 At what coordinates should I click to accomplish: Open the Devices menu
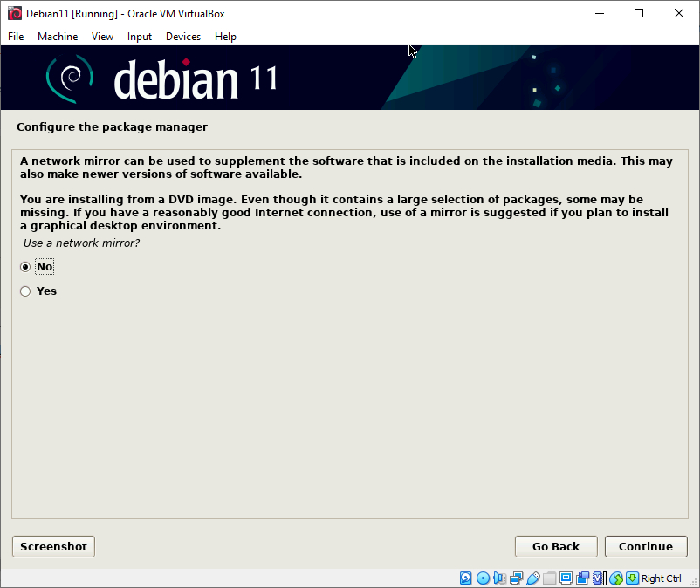tap(182, 37)
